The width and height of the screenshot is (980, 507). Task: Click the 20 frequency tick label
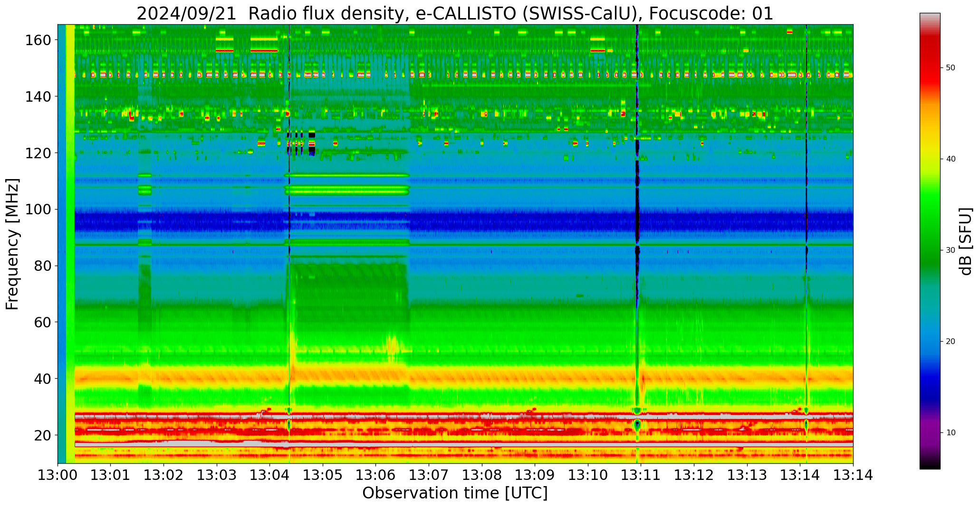(x=42, y=435)
